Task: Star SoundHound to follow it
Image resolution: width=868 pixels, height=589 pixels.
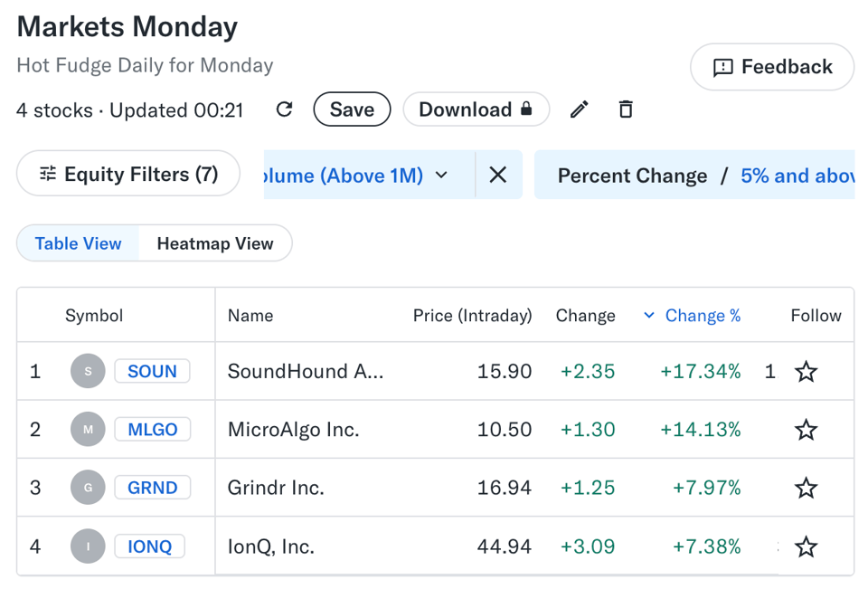Action: click(x=806, y=371)
